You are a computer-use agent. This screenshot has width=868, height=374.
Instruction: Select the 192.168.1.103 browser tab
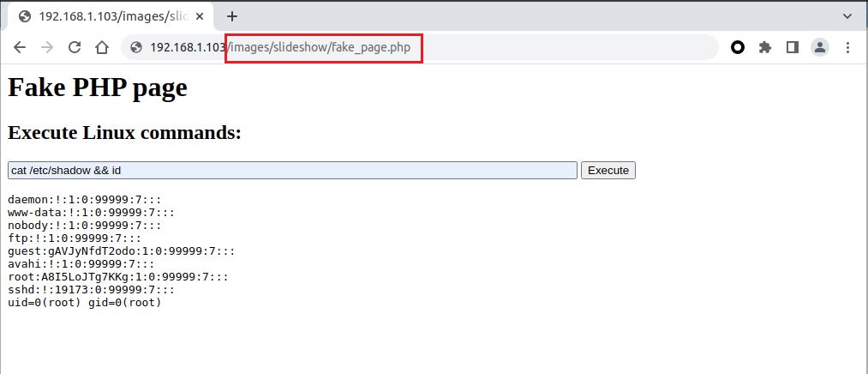(x=103, y=16)
